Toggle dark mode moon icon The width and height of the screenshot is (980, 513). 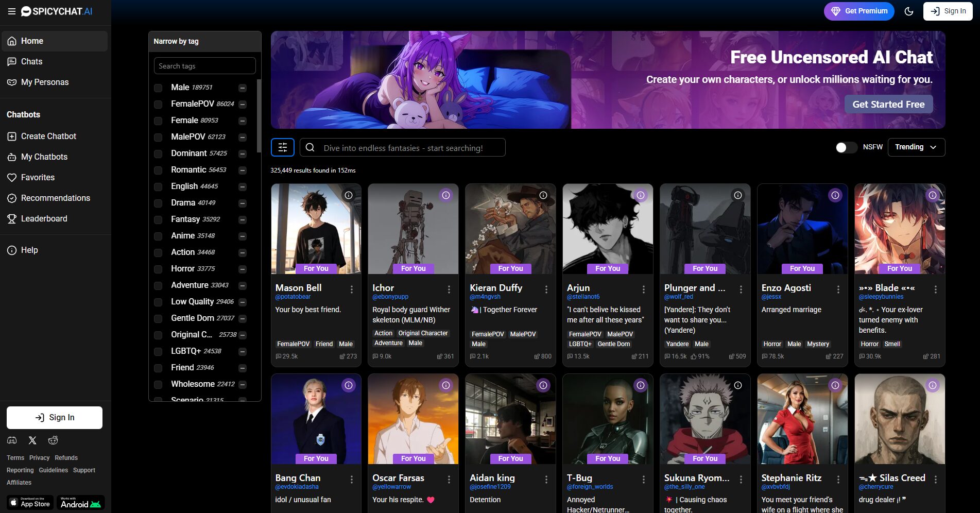tap(909, 11)
